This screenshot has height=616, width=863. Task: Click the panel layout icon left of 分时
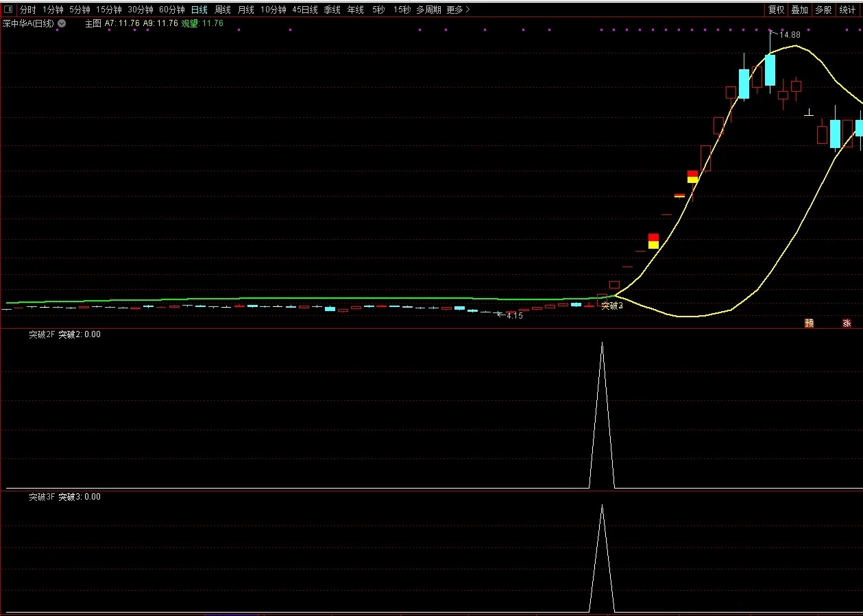pyautogui.click(x=8, y=10)
